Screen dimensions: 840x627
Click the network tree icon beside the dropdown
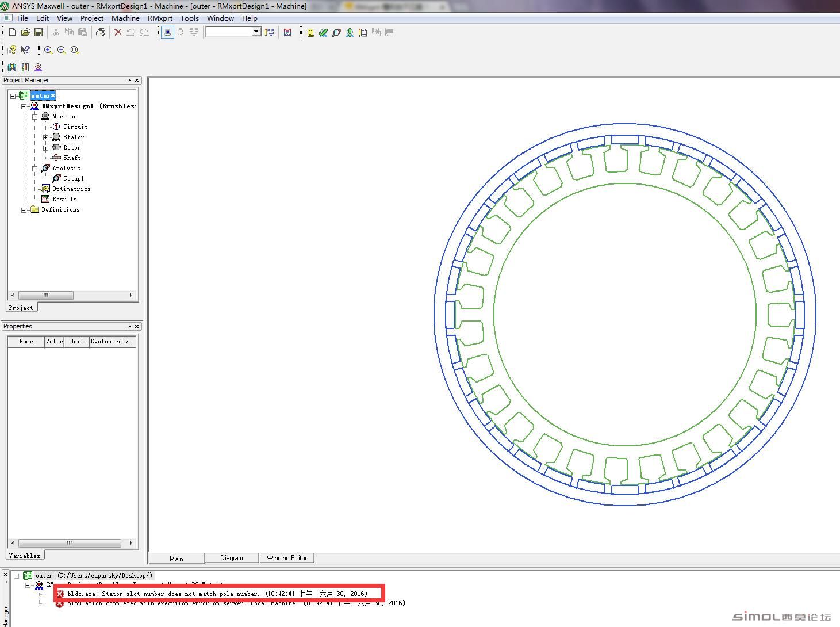pos(269,32)
